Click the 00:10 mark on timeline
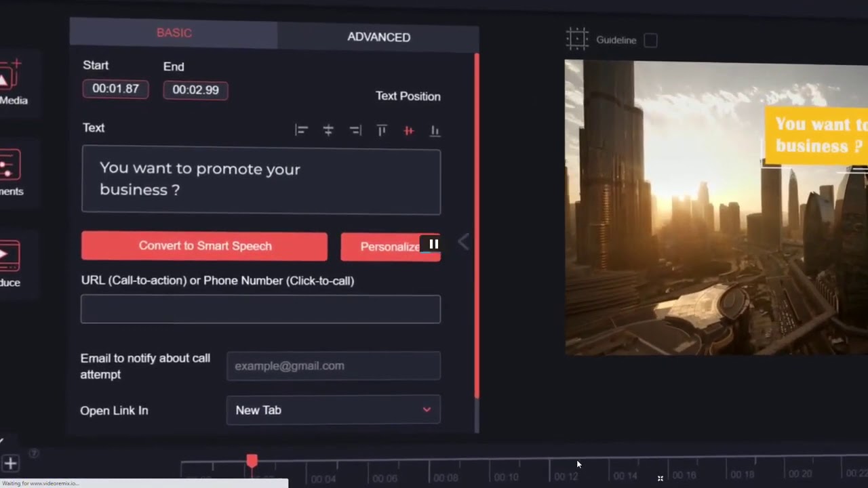 [506, 478]
